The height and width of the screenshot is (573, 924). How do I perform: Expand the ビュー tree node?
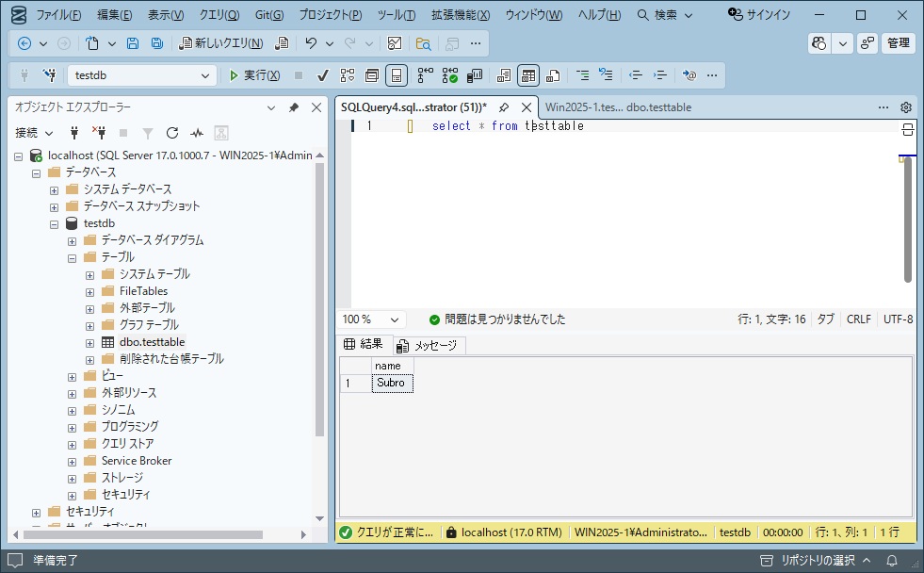[x=73, y=375]
